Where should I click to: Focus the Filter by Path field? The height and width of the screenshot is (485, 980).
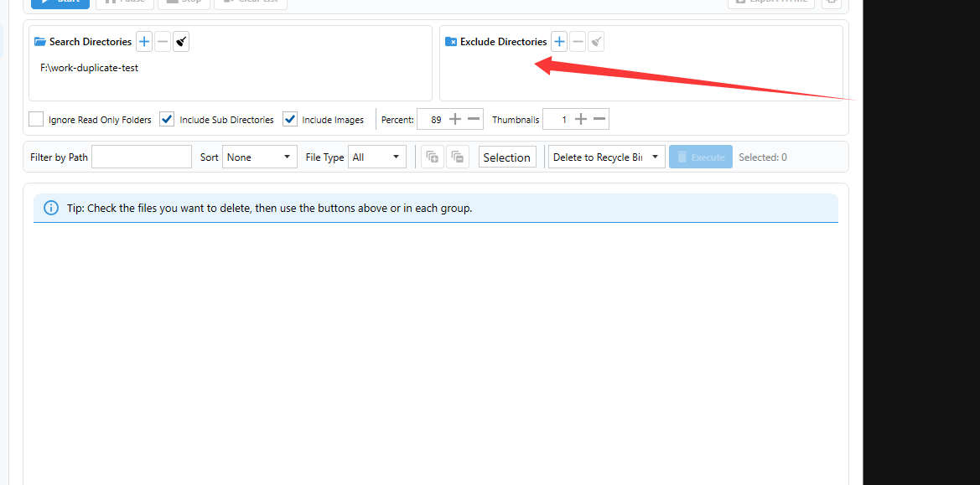pos(142,157)
